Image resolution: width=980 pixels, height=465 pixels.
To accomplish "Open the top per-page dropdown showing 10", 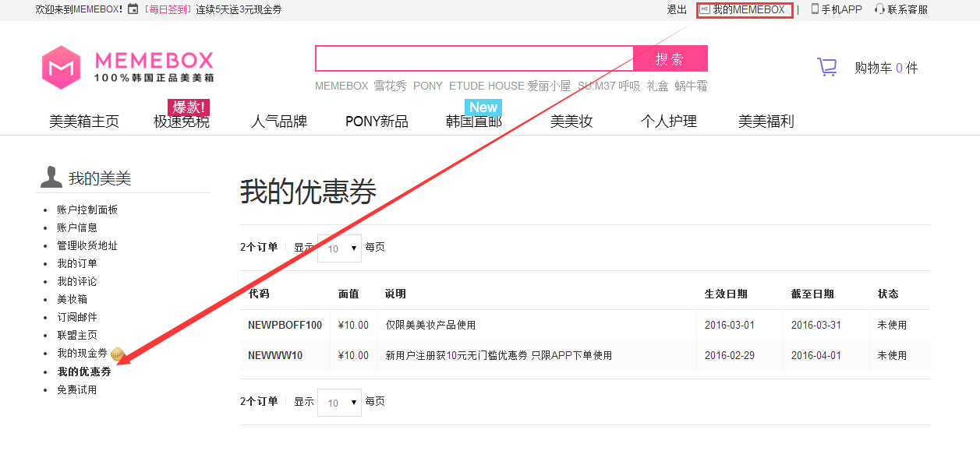I will (340, 248).
